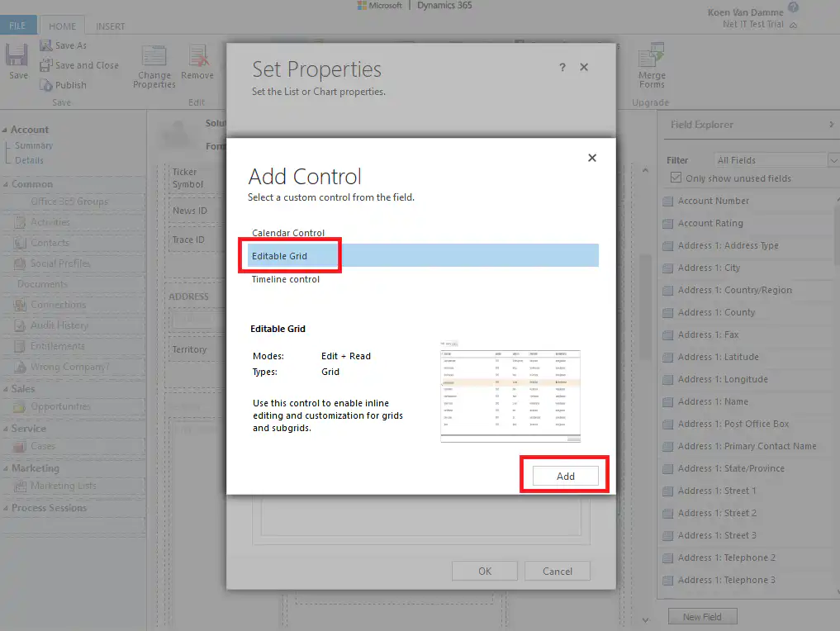Expand the user menu chevron near Koen Van Damme
The width and height of the screenshot is (840, 631).
(791, 23)
